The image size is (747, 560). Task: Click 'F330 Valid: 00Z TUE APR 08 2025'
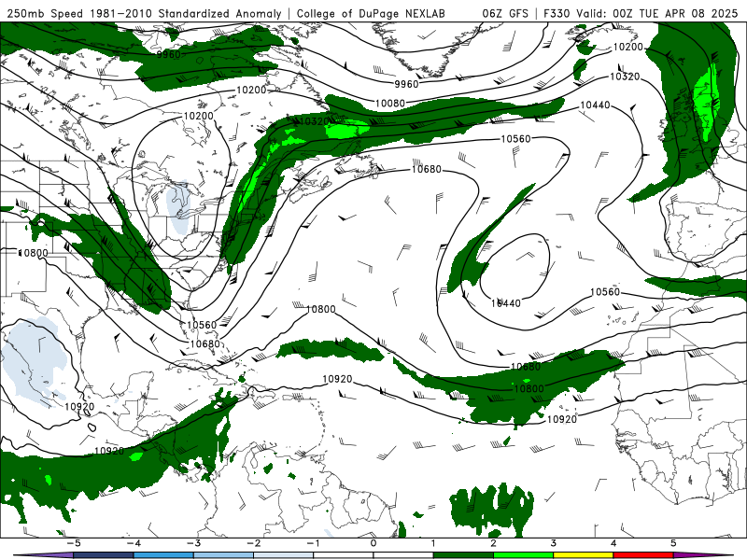pyautogui.click(x=641, y=13)
